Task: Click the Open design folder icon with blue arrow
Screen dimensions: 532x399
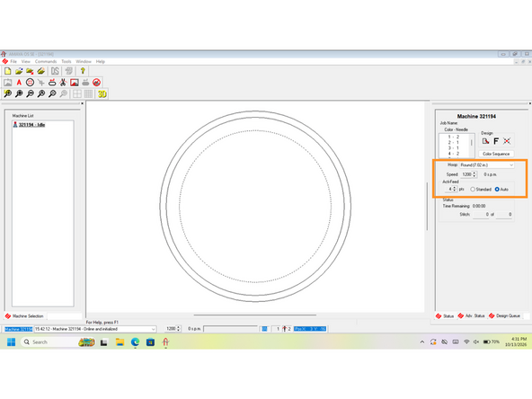Action: tap(19, 71)
